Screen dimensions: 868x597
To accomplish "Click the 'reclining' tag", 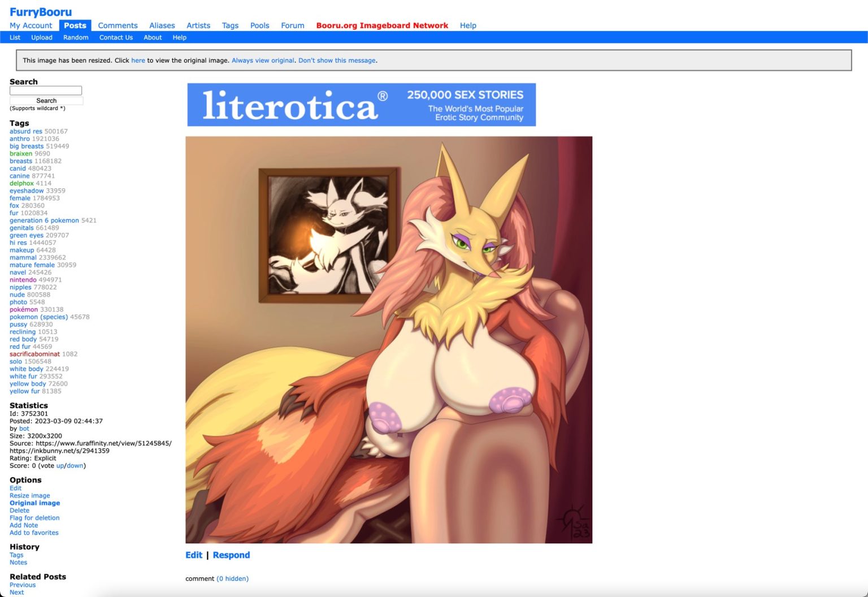I will [23, 332].
